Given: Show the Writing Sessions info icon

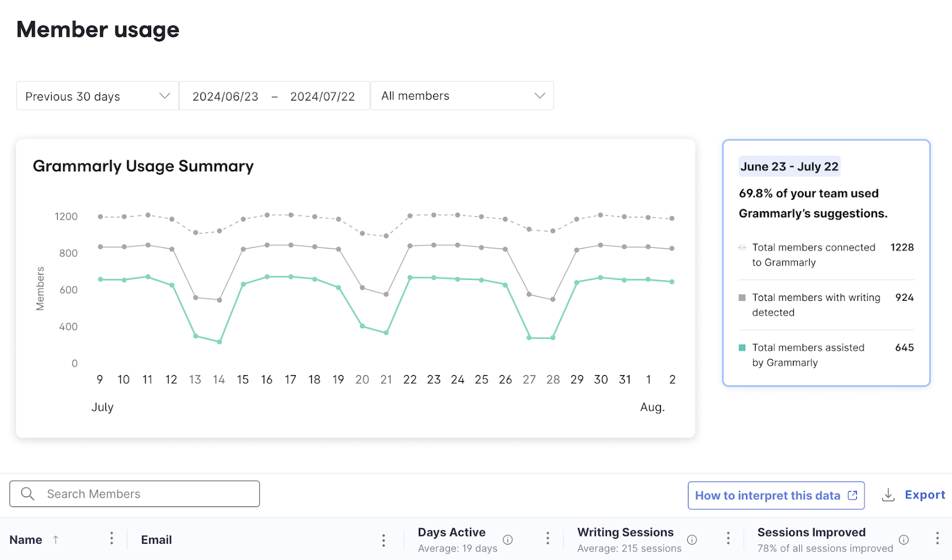Looking at the screenshot, I should (x=692, y=540).
